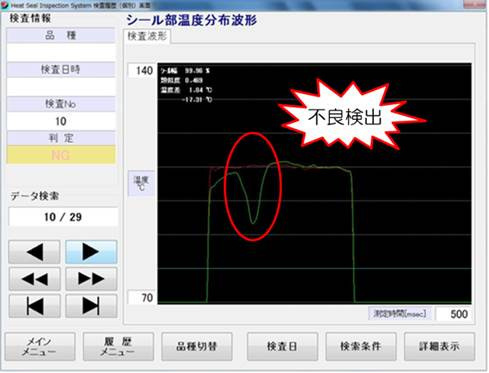489x373 pixels.
Task: Click the circled dip in waveform graph
Action: point(253,187)
